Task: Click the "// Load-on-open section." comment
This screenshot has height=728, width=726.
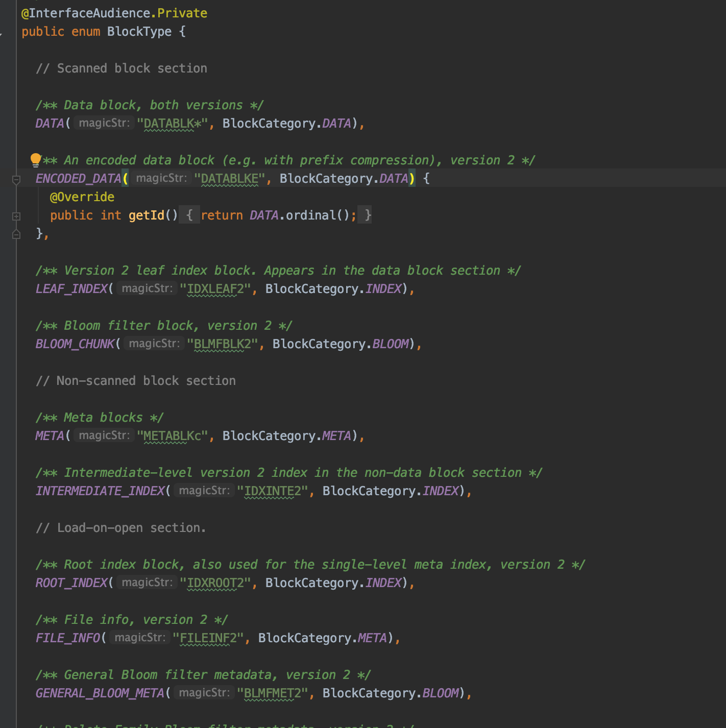Action: pyautogui.click(x=121, y=528)
